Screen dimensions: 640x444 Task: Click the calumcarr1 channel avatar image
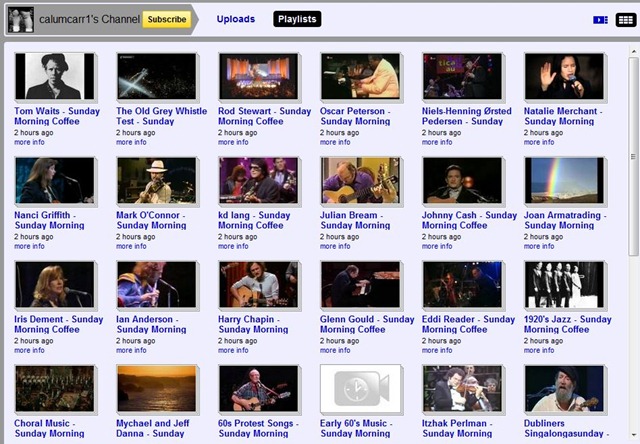click(21, 19)
